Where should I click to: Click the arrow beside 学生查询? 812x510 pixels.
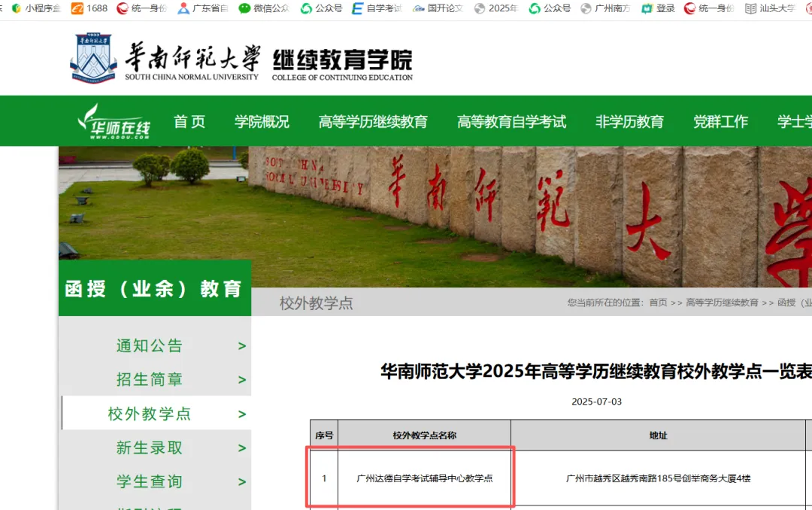click(242, 482)
